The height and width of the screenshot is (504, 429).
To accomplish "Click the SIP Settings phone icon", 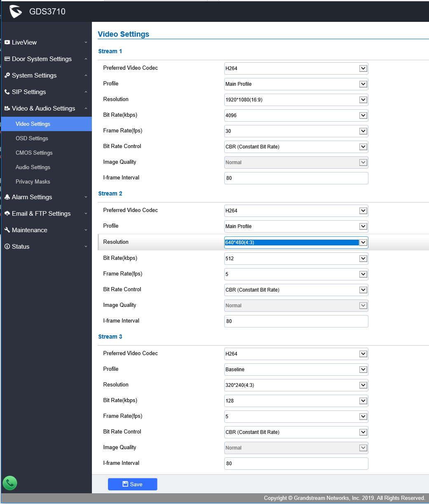I will pos(7,92).
